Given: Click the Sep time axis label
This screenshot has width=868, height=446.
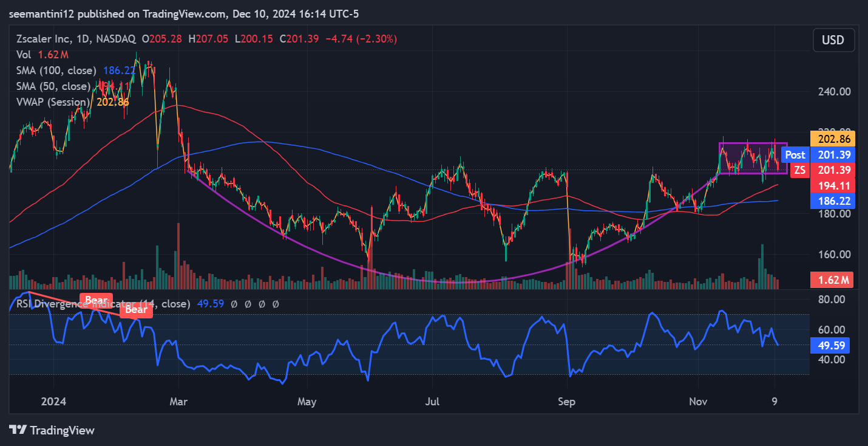Looking at the screenshot, I should point(567,402).
